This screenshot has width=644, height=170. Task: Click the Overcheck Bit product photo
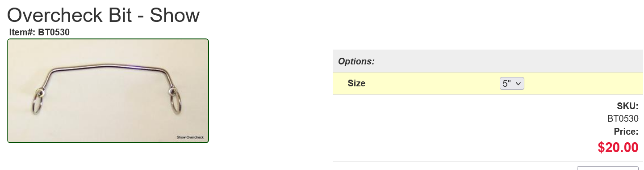point(108,91)
